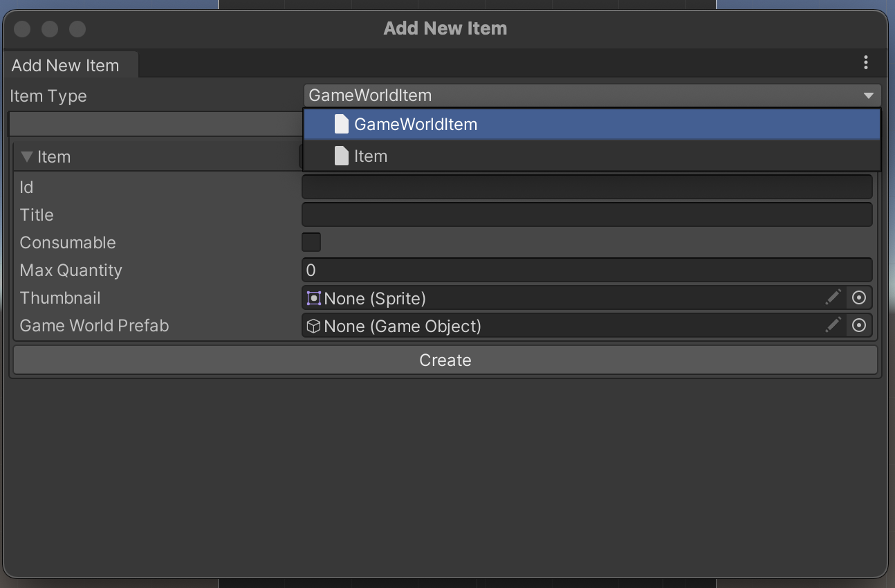
Task: Click the Item Type label
Action: 48,95
